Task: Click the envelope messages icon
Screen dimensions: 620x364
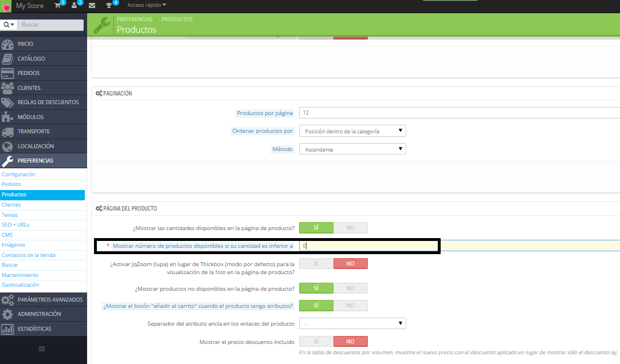Action: (92, 6)
